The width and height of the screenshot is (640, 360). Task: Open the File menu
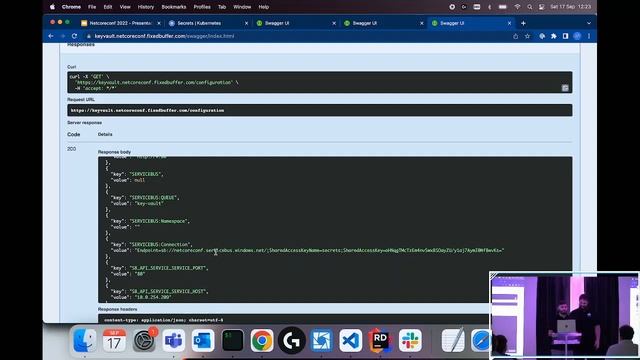pyautogui.click(x=92, y=7)
